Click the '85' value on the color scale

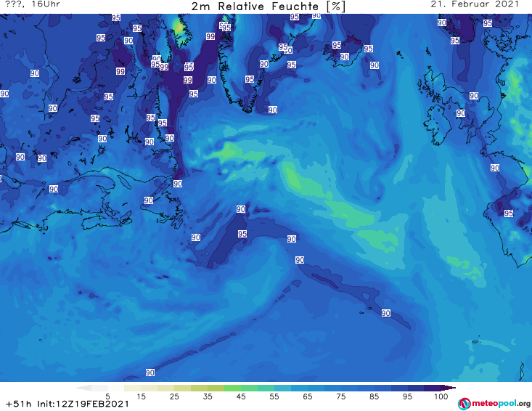pos(374,396)
